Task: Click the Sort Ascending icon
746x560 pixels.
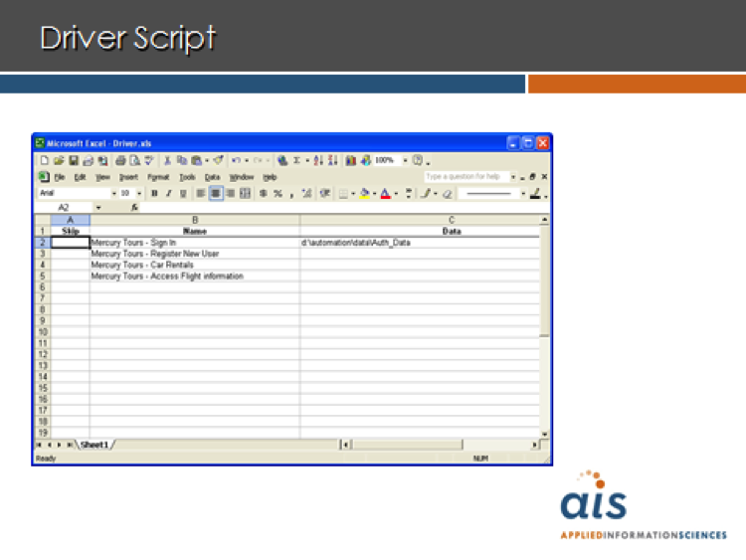Action: coord(319,160)
